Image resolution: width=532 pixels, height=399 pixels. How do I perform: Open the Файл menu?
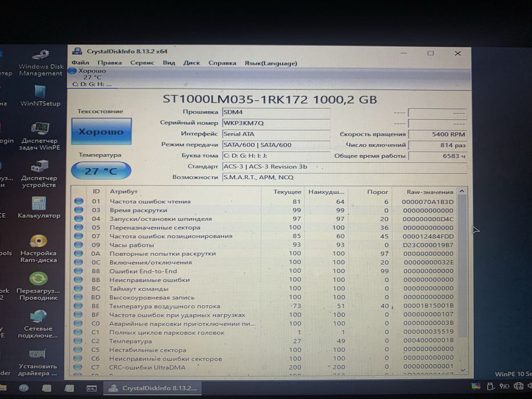[x=80, y=63]
